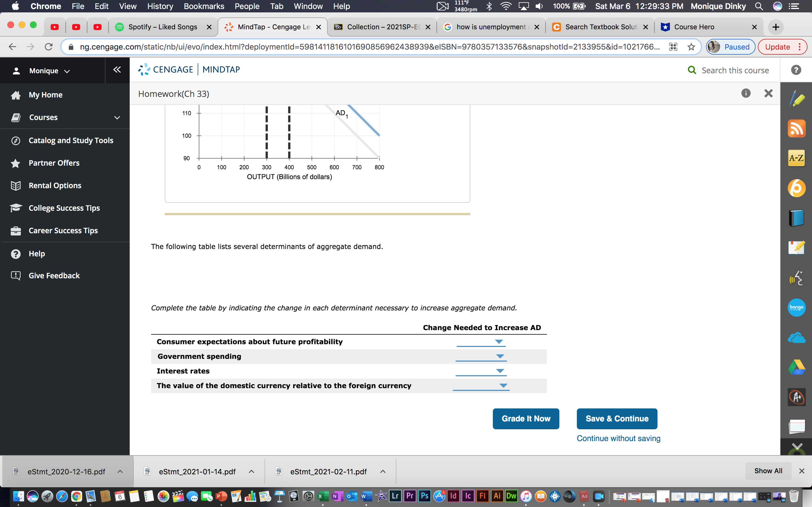
Task: Open the A-Z glossary tool icon
Action: 796,158
